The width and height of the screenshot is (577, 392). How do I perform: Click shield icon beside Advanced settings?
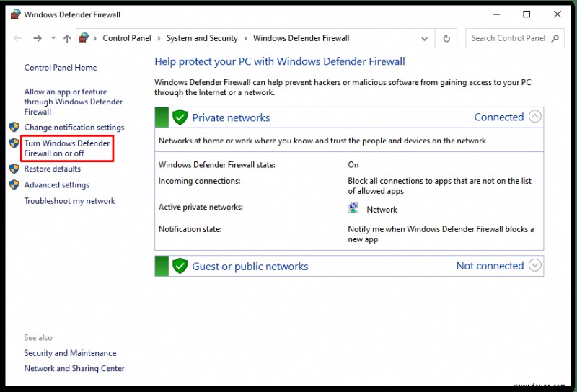point(14,184)
